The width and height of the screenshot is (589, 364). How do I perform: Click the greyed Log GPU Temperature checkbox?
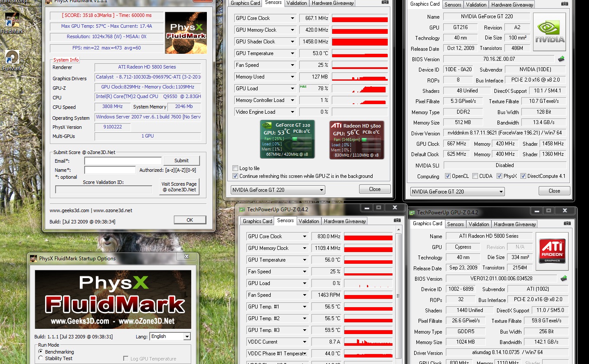(x=126, y=359)
